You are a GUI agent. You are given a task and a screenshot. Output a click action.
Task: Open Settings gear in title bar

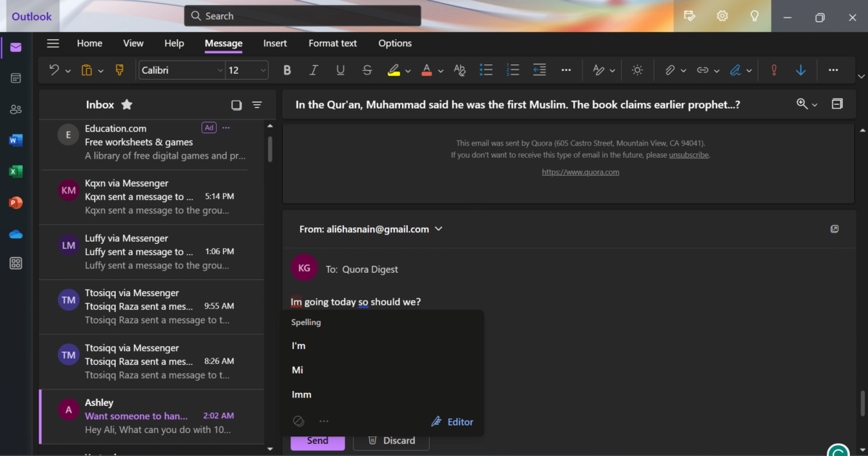coord(722,16)
